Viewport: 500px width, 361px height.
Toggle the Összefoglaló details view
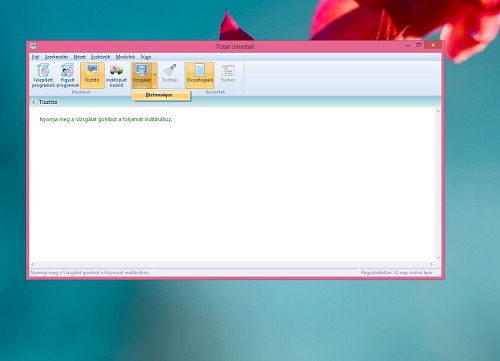(x=200, y=75)
